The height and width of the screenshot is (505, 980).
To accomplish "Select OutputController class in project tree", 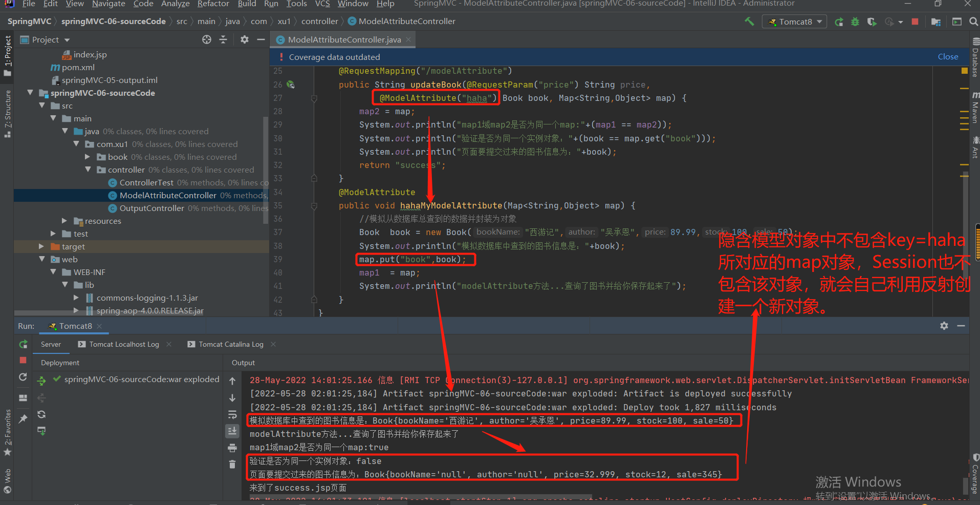I will [151, 208].
